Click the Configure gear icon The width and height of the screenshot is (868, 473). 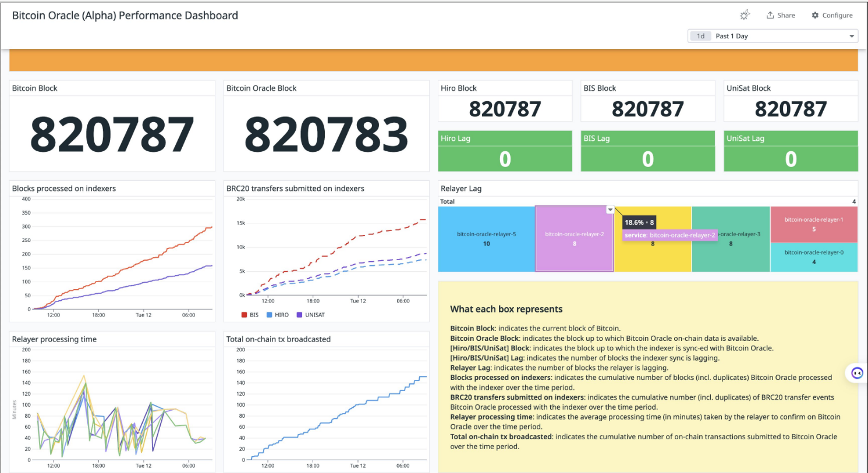tap(815, 15)
